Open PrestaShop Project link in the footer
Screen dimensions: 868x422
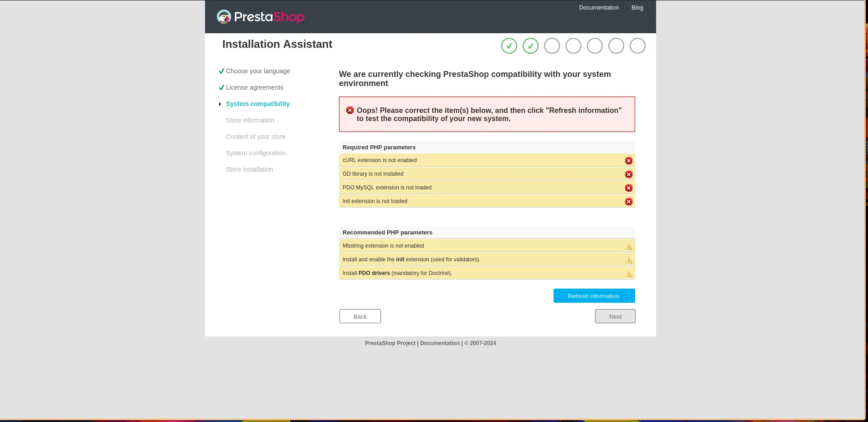[390, 343]
